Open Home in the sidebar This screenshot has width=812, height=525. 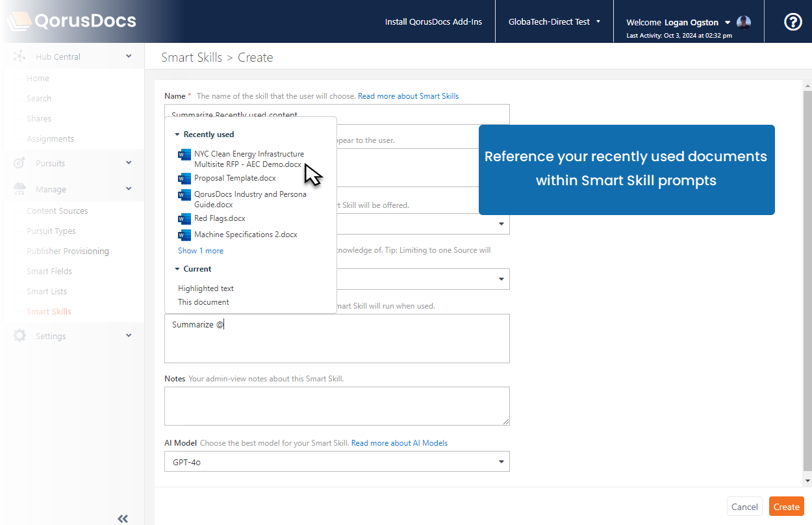[38, 79]
